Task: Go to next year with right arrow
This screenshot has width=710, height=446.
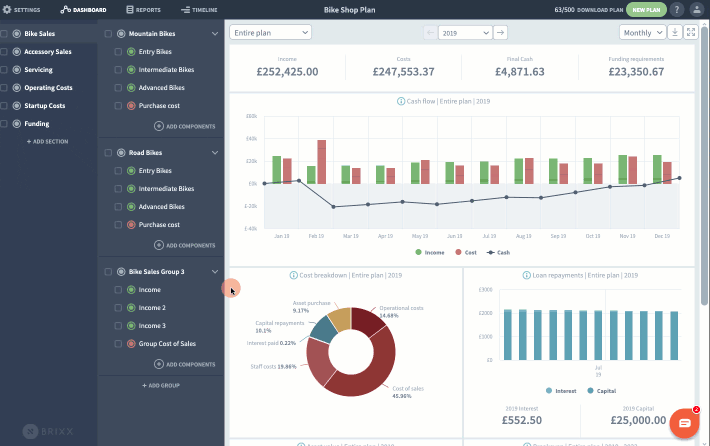Action: click(500, 33)
